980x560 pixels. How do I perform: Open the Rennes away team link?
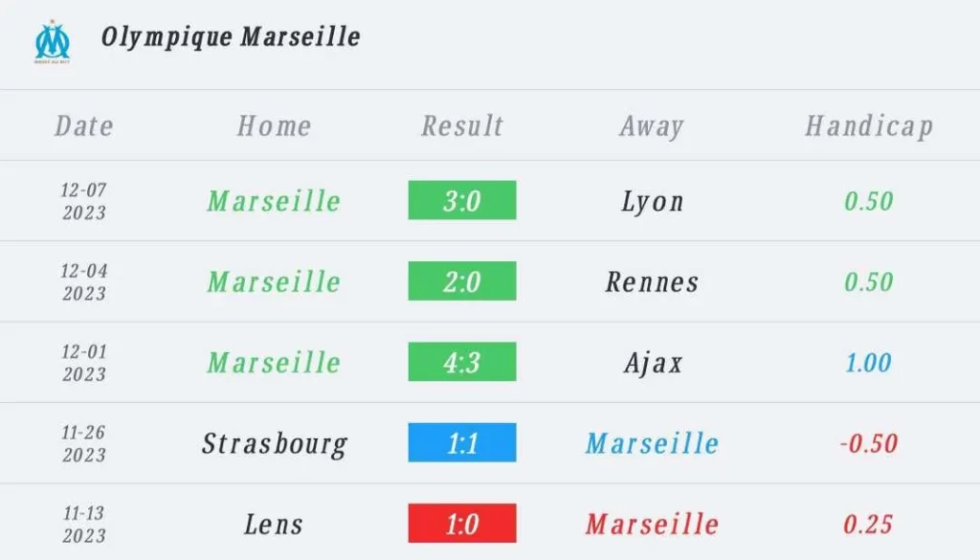click(x=652, y=281)
